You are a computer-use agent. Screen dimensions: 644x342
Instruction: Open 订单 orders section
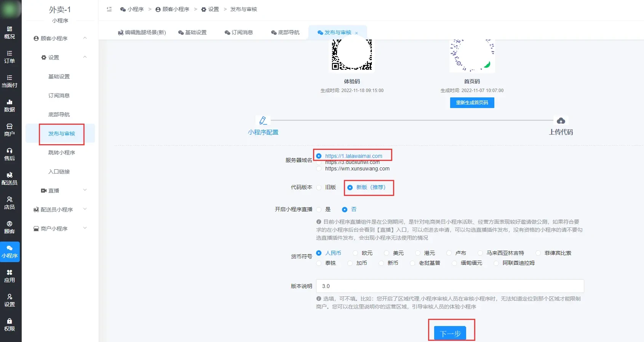10,57
